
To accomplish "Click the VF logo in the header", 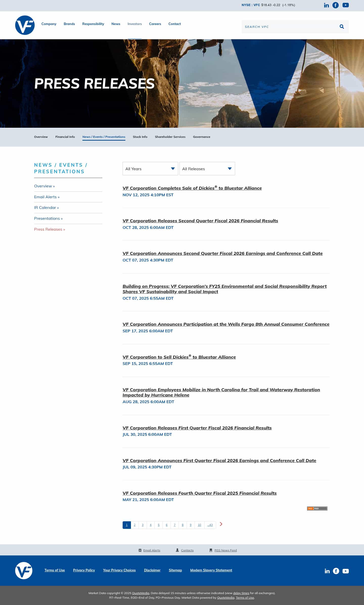I will click(x=25, y=25).
